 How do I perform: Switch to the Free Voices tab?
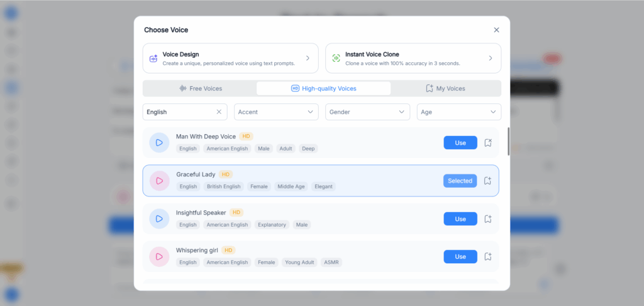tap(201, 88)
